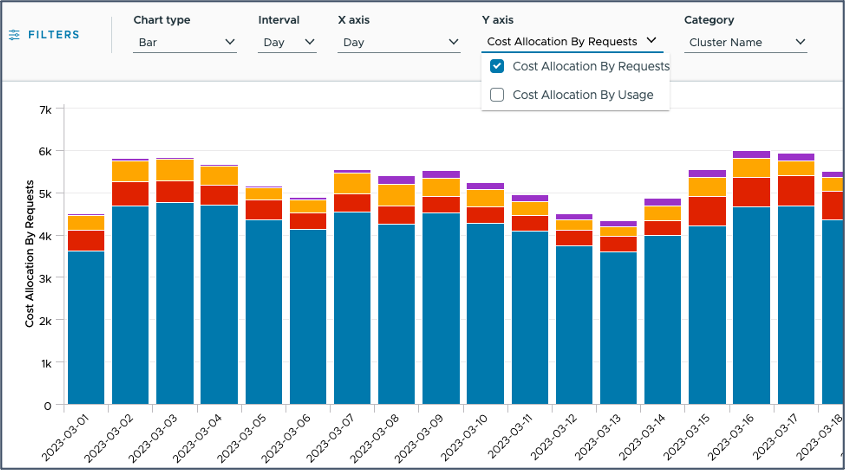
Task: Click the purple segment of 2023-03-08 bar
Action: pos(397,180)
